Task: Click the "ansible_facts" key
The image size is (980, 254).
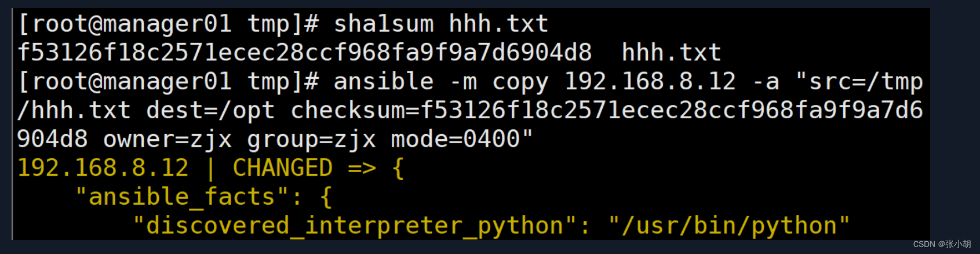Action: click(x=182, y=197)
